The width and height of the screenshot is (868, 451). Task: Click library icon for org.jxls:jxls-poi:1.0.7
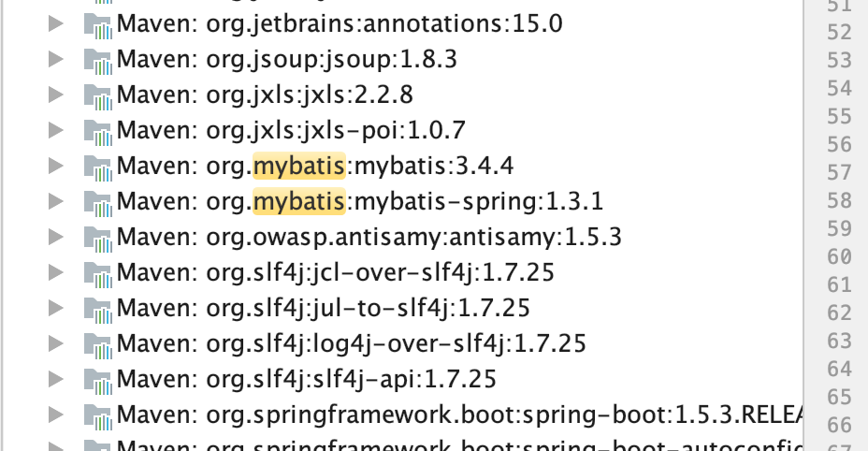tap(98, 132)
